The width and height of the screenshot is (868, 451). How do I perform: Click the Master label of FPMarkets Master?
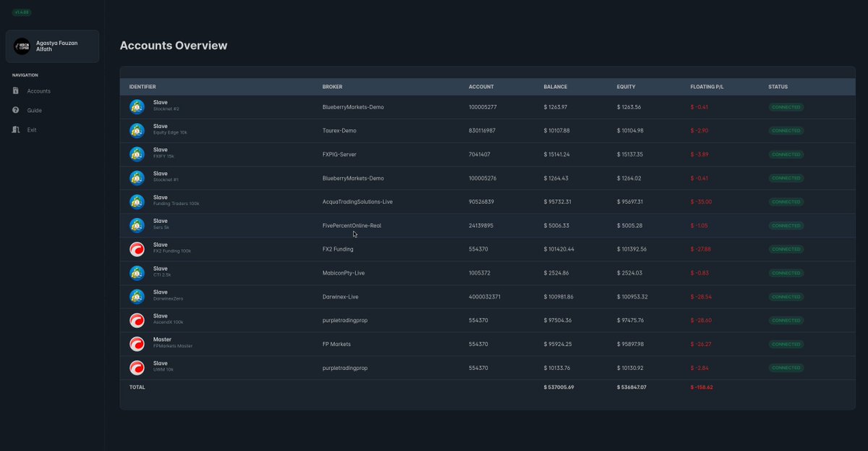162,340
